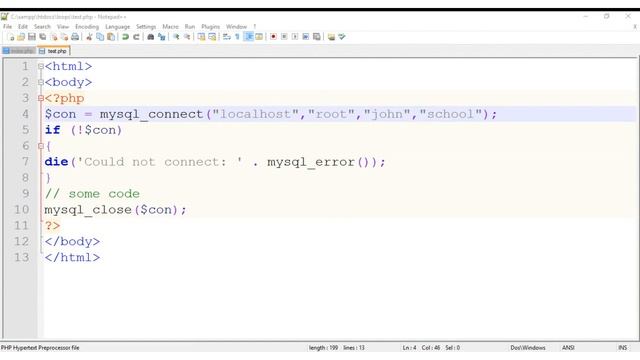Click the mysql_close($con); line
This screenshot has width=640, height=360.
[x=116, y=210]
